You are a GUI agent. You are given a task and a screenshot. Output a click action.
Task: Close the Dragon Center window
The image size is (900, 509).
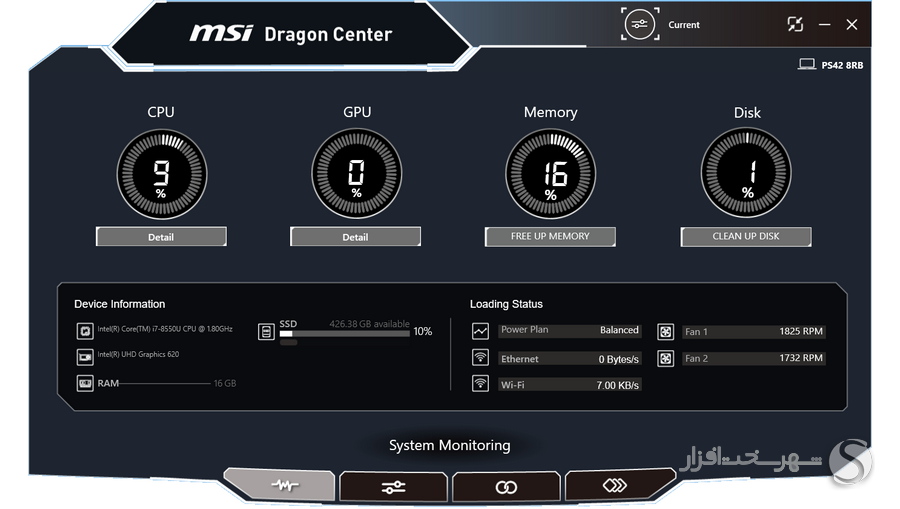click(x=852, y=25)
